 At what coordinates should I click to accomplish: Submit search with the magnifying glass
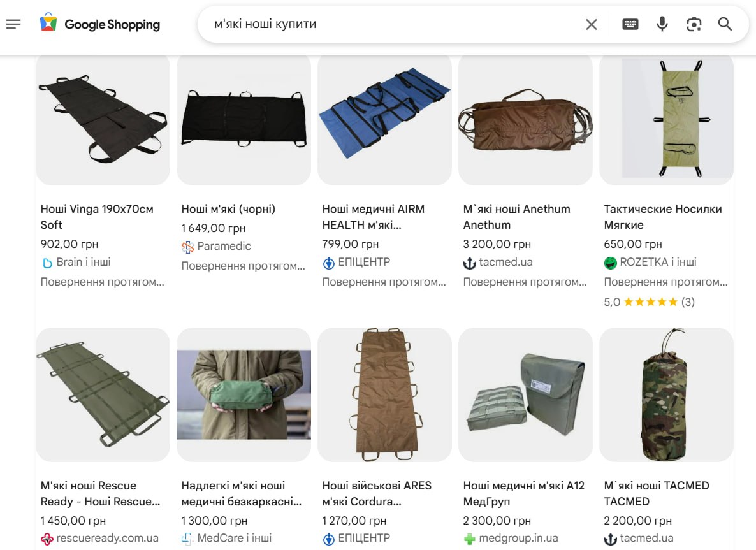point(725,24)
